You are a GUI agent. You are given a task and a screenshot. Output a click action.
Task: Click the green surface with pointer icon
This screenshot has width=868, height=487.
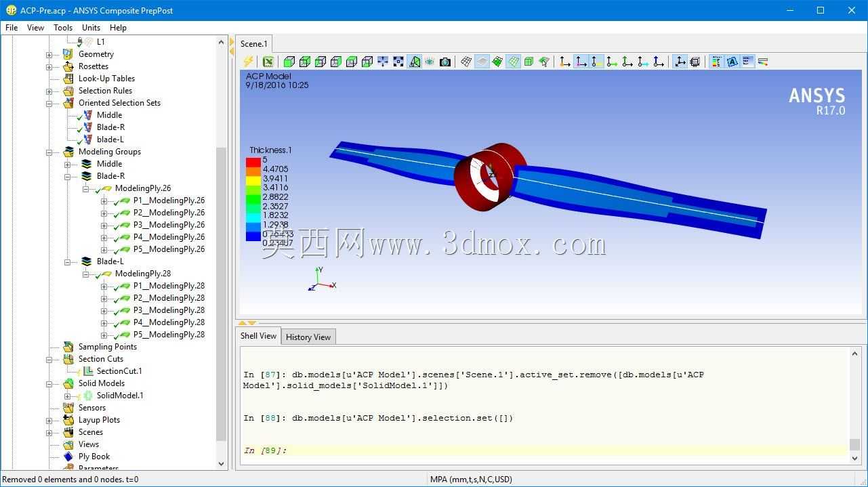click(x=544, y=62)
